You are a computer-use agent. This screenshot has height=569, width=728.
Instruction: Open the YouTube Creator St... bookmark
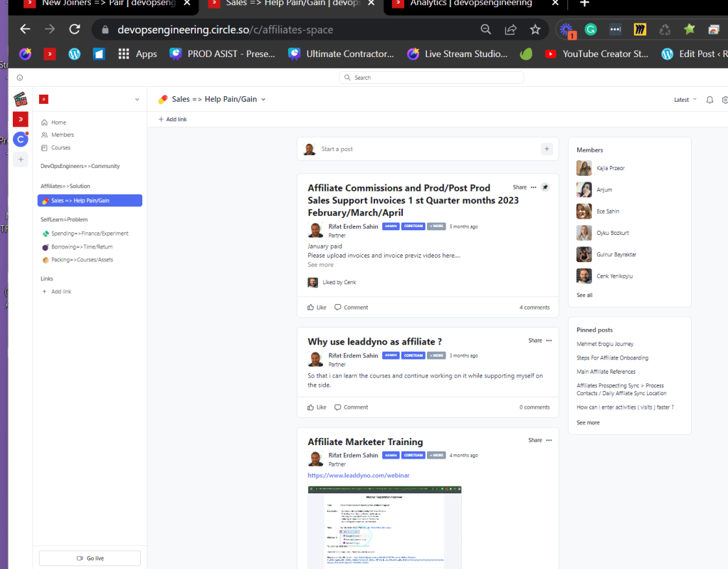(x=596, y=54)
